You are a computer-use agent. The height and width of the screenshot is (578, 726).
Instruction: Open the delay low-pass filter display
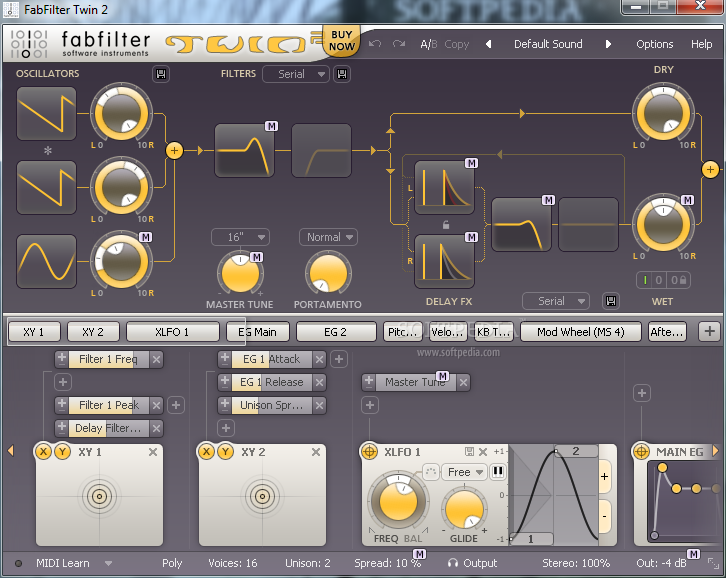click(x=521, y=225)
